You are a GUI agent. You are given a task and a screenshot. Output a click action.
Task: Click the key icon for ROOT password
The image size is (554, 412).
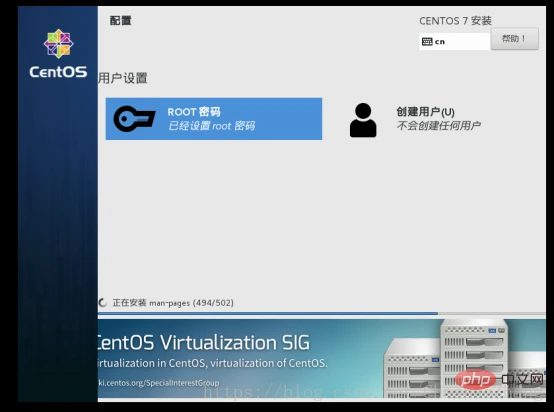point(134,119)
